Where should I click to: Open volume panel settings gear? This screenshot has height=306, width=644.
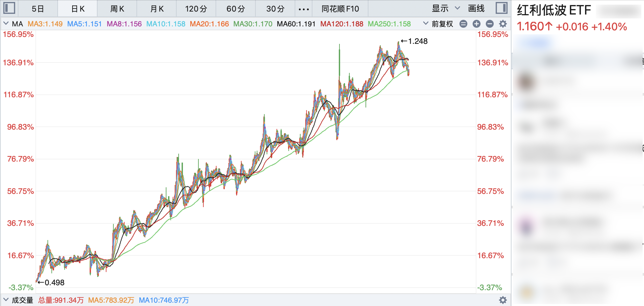click(x=503, y=300)
